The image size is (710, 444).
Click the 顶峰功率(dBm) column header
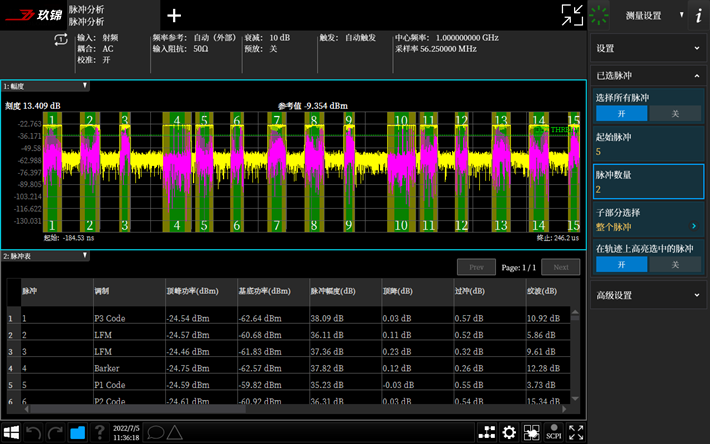(x=201, y=291)
